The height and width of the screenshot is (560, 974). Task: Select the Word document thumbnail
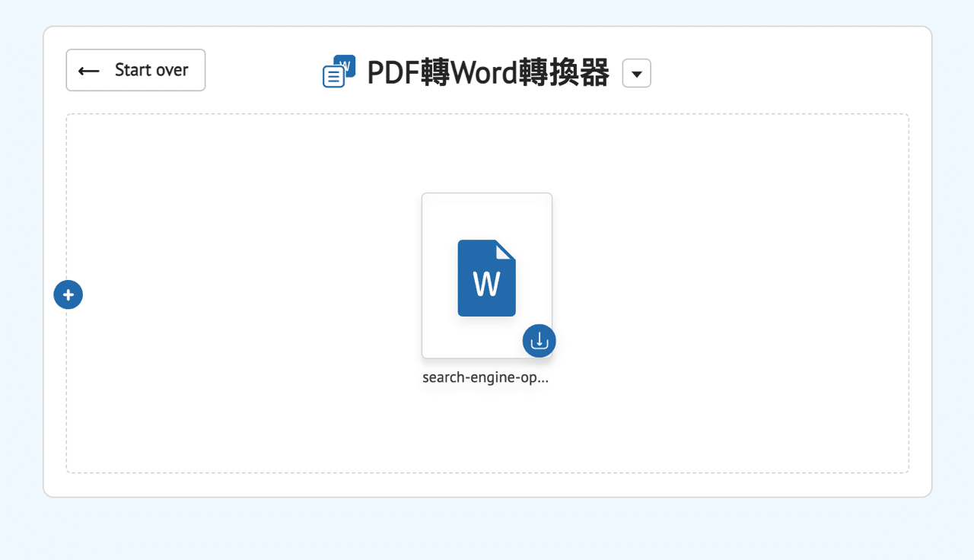(x=487, y=275)
